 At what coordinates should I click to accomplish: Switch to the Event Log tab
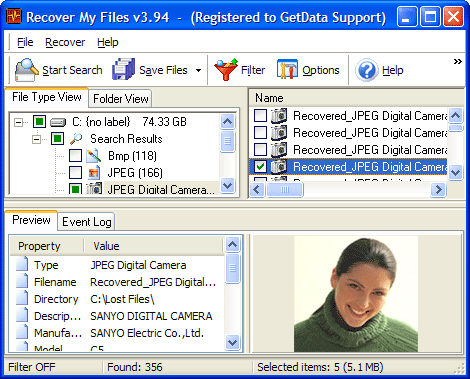(87, 222)
